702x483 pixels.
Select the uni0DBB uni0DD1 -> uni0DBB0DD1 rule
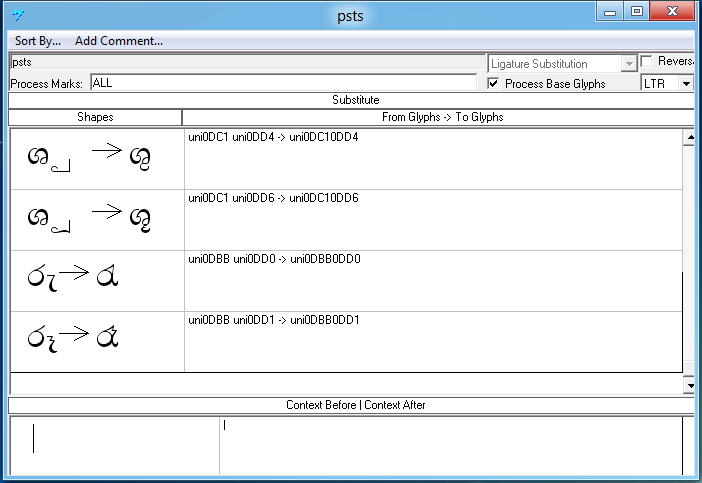coord(433,342)
